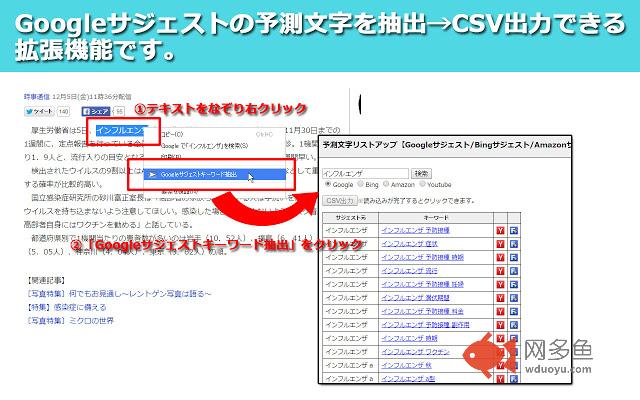Click red Y icon in インフルエンザ 予防接種 妊婦 row
The width and height of the screenshot is (640, 400).
(x=500, y=284)
